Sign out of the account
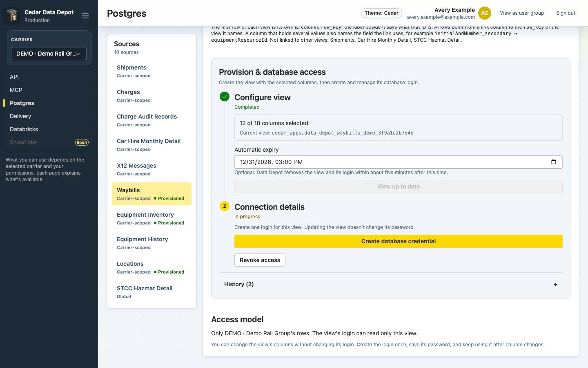588x368 pixels. (x=566, y=13)
